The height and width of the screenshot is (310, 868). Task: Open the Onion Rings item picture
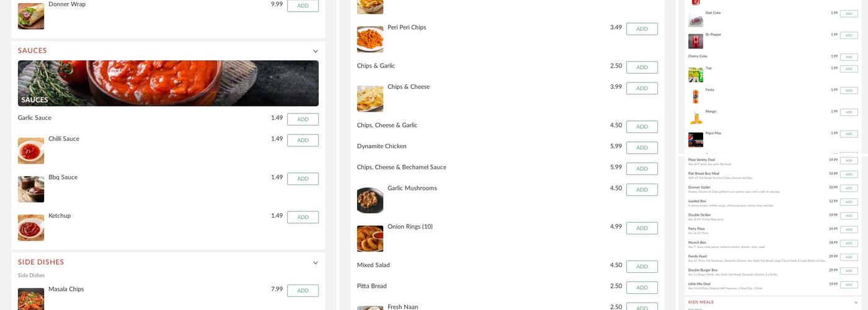[x=370, y=239]
